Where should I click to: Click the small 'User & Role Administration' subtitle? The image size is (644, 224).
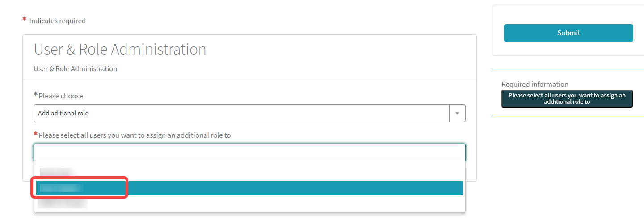coord(76,69)
